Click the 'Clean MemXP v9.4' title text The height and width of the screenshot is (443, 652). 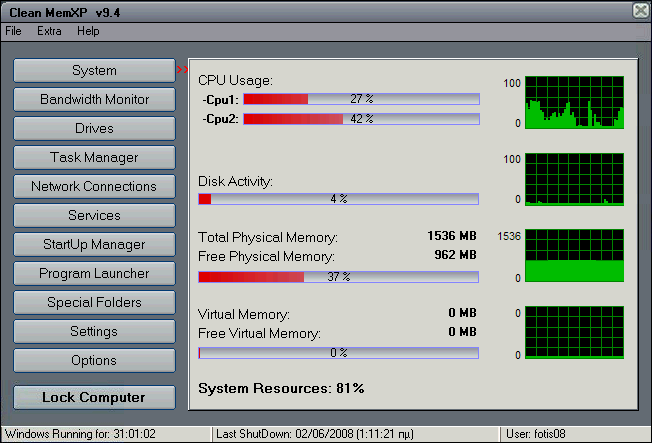[x=65, y=13]
